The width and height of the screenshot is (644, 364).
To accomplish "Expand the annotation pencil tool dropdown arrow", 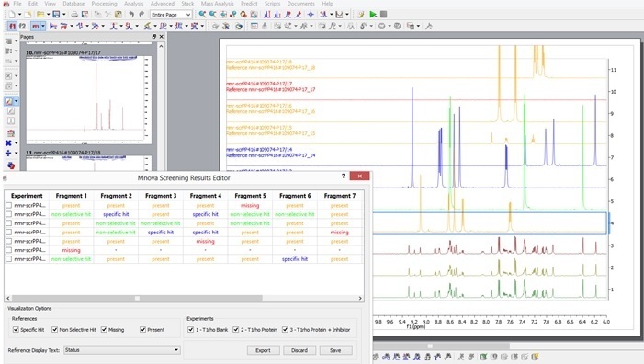I will tap(17, 101).
